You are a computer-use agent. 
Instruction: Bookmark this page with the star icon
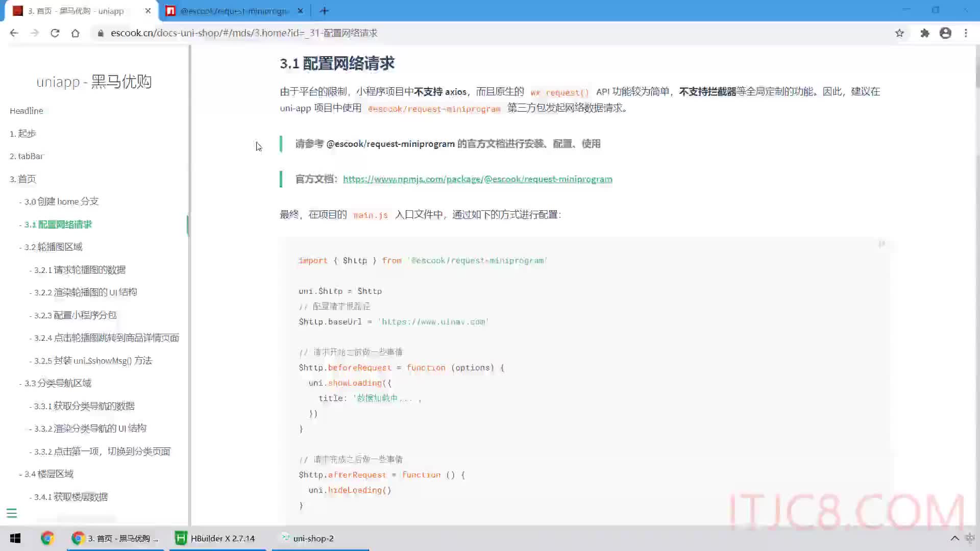899,33
